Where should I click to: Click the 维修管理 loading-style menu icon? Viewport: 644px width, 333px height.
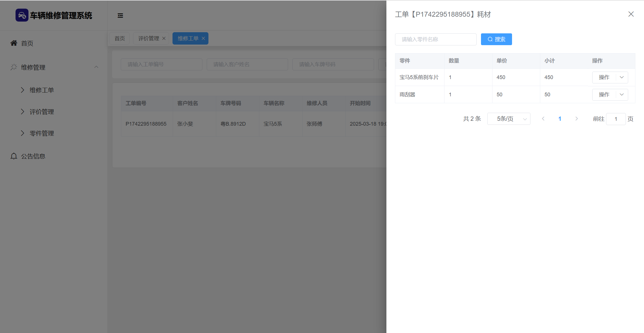pos(14,67)
